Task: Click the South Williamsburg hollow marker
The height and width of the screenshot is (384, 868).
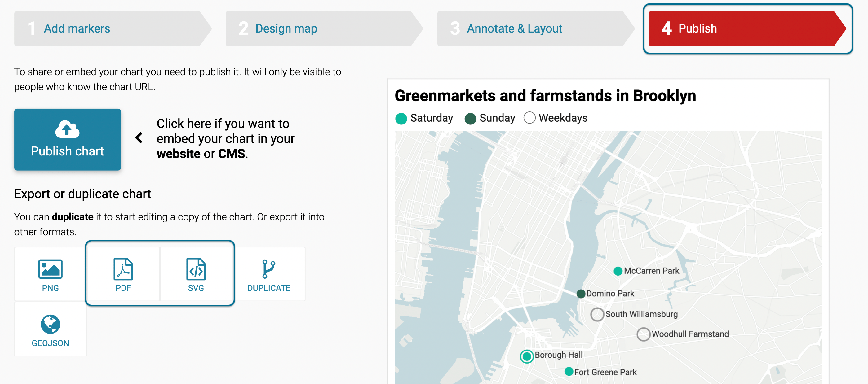Action: coord(597,314)
